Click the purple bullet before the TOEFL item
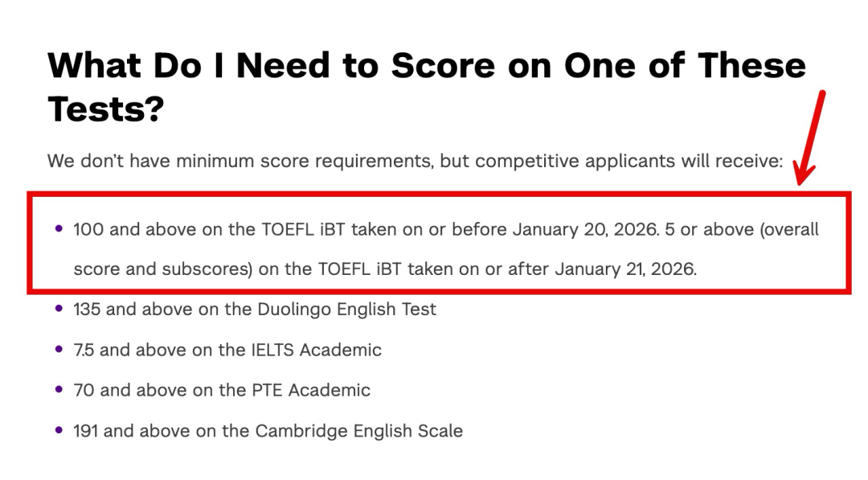 pos(59,229)
